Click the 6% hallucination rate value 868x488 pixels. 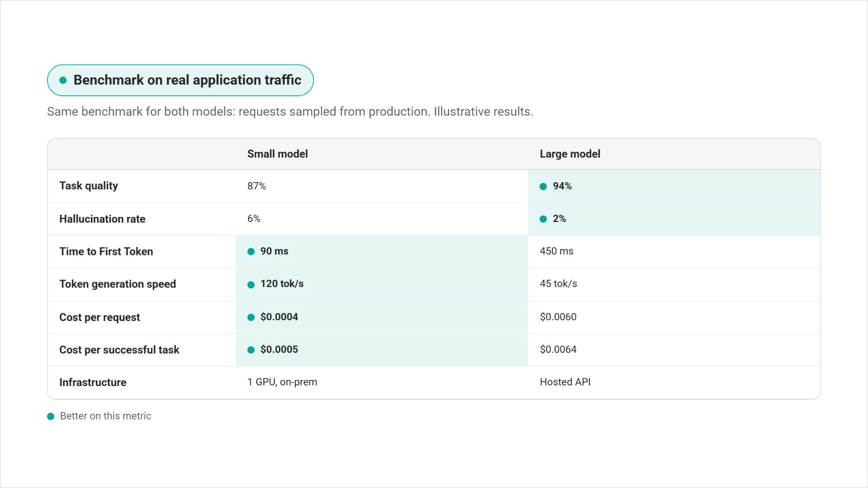254,219
